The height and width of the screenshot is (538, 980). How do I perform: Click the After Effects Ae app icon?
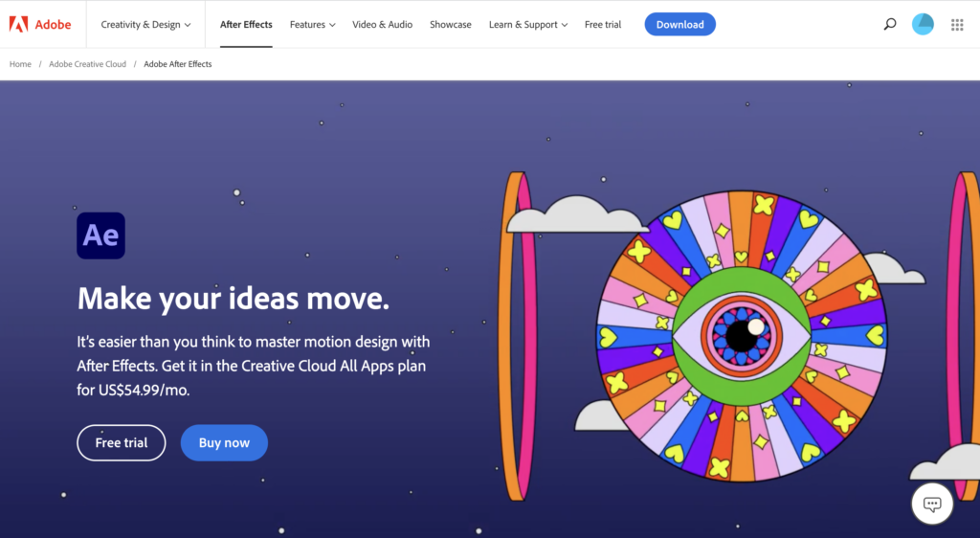point(100,235)
